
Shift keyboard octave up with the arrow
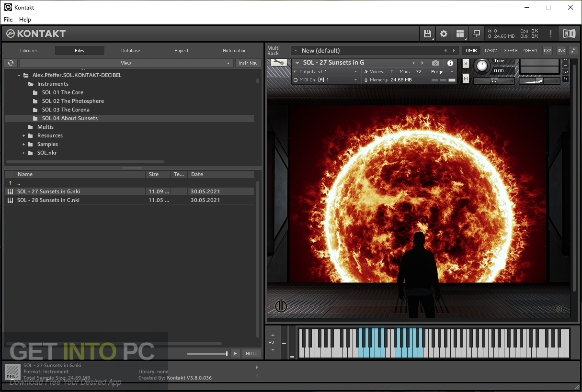coord(273,335)
